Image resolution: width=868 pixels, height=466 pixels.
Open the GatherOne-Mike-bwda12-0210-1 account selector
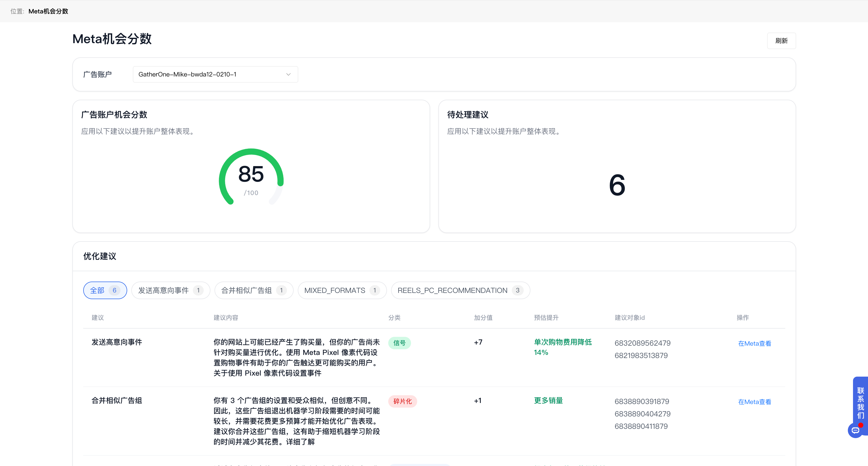click(215, 74)
